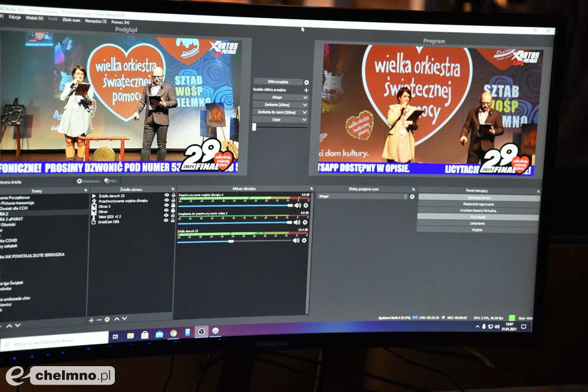Viewport: 588px width, 392px height.
Task: Open Stinger transition properties gear icon
Action: [x=412, y=197]
